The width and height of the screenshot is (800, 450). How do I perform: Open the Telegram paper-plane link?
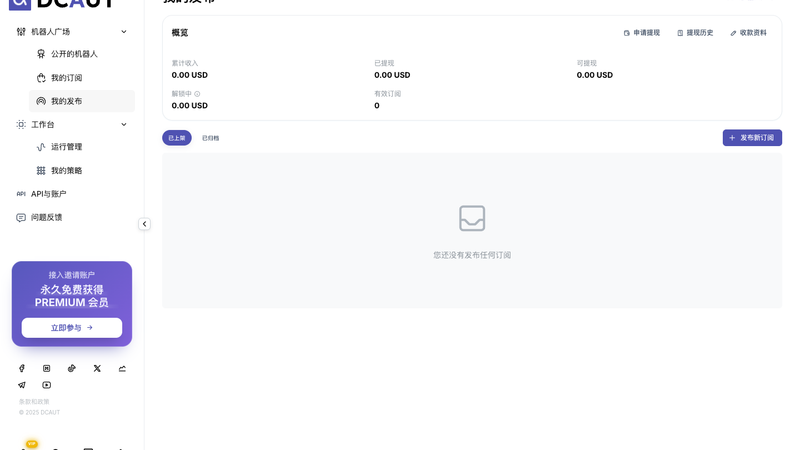21,385
